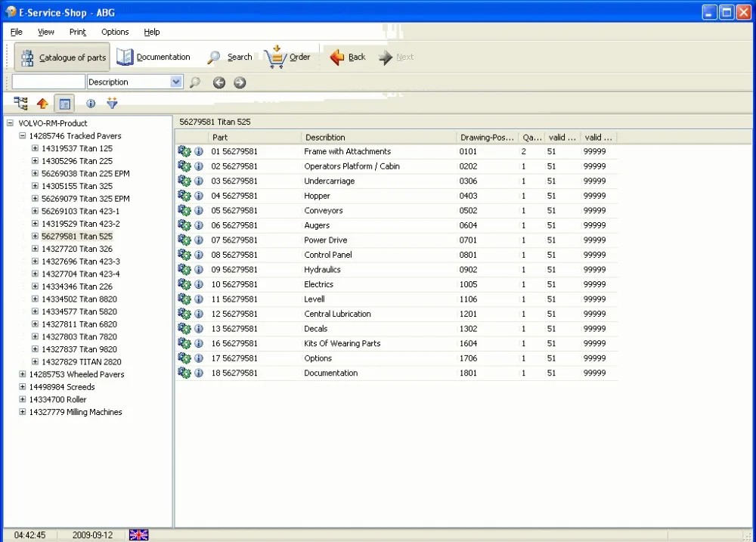
Task: Open the Print menu
Action: pyautogui.click(x=78, y=32)
